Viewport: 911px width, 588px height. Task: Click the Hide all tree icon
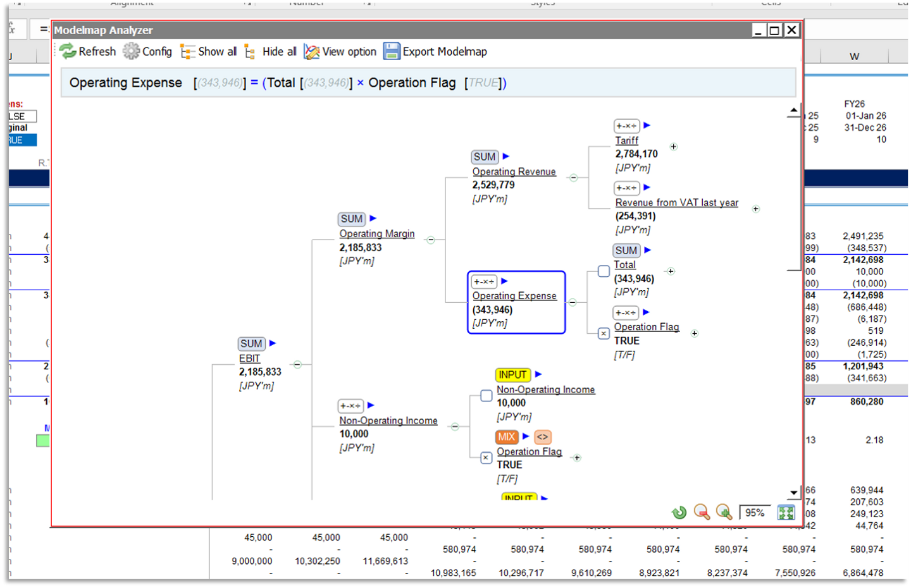pyautogui.click(x=250, y=52)
